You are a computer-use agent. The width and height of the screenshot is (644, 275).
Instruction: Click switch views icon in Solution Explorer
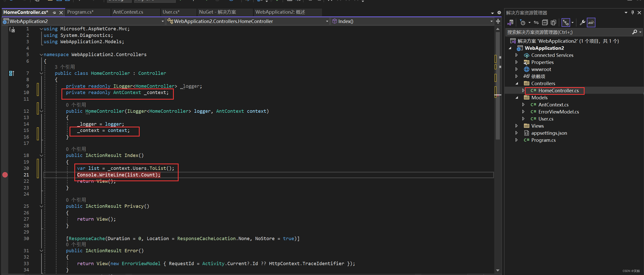tap(510, 23)
